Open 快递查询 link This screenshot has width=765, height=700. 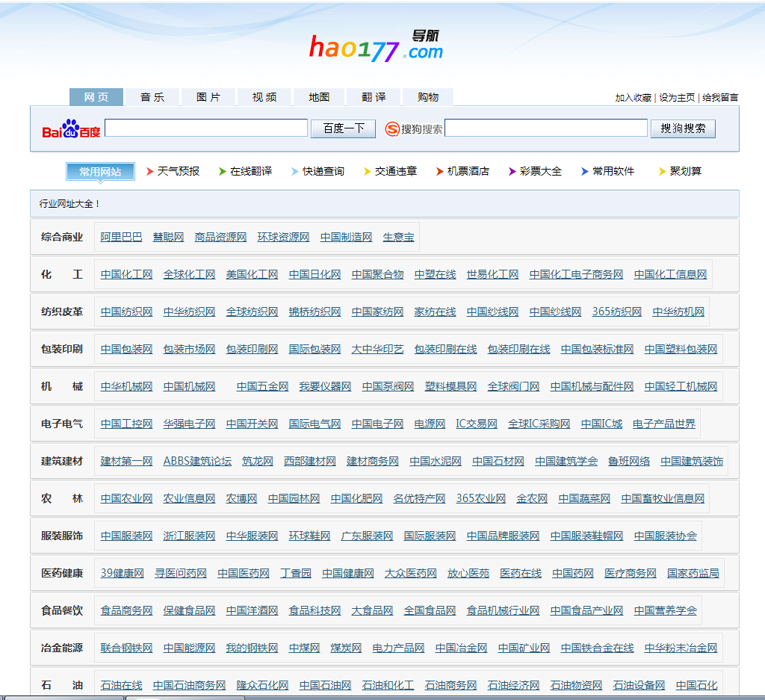coord(323,171)
